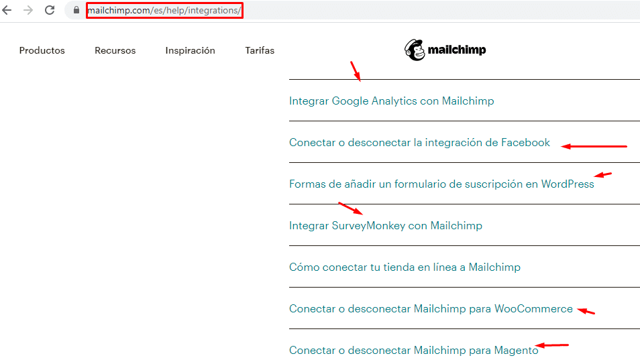This screenshot has height=364, width=640.
Task: Open the WordPress signup form article
Action: click(441, 184)
